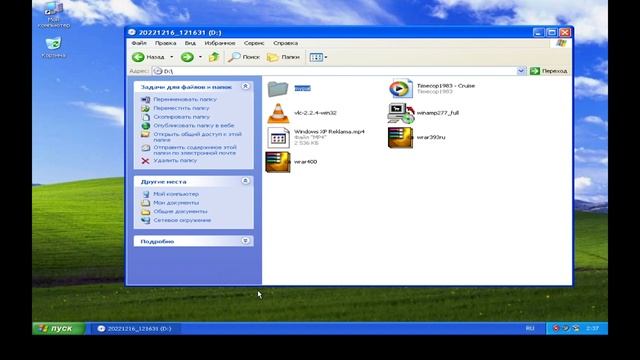Collapse the Другие места panel
Screen dimensions: 640x360
tap(245, 181)
